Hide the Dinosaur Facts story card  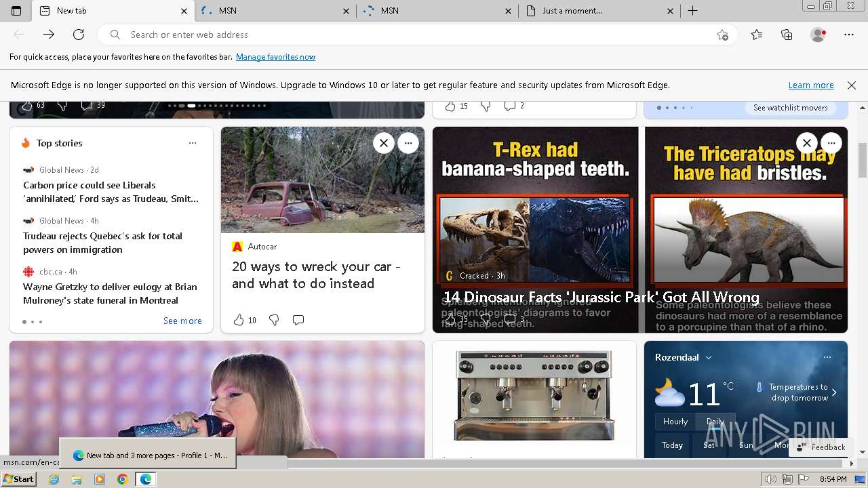(x=807, y=143)
